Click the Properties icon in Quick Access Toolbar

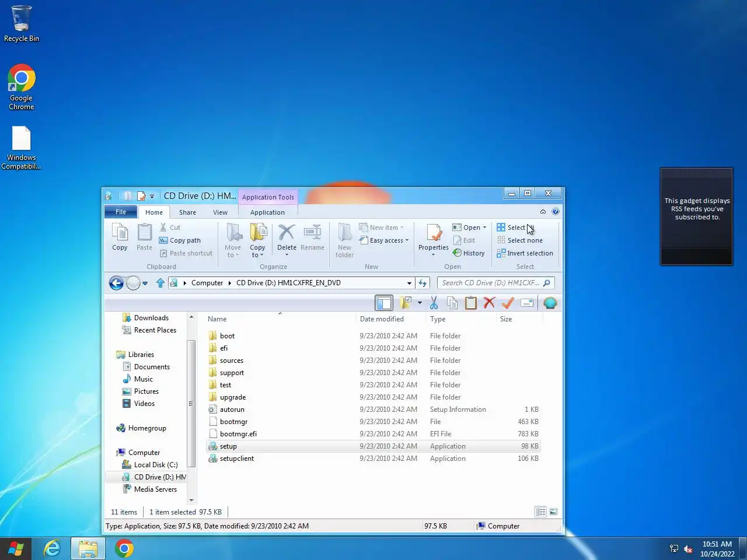coord(141,196)
